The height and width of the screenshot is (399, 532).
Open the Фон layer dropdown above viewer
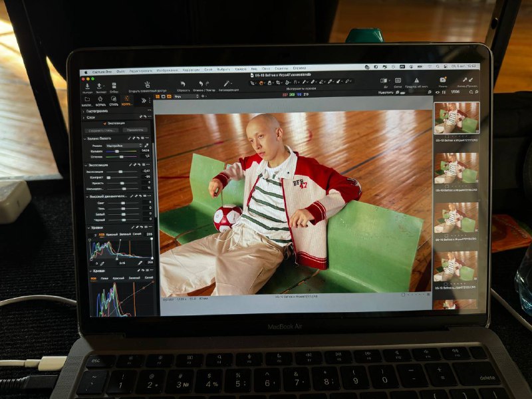(186, 96)
